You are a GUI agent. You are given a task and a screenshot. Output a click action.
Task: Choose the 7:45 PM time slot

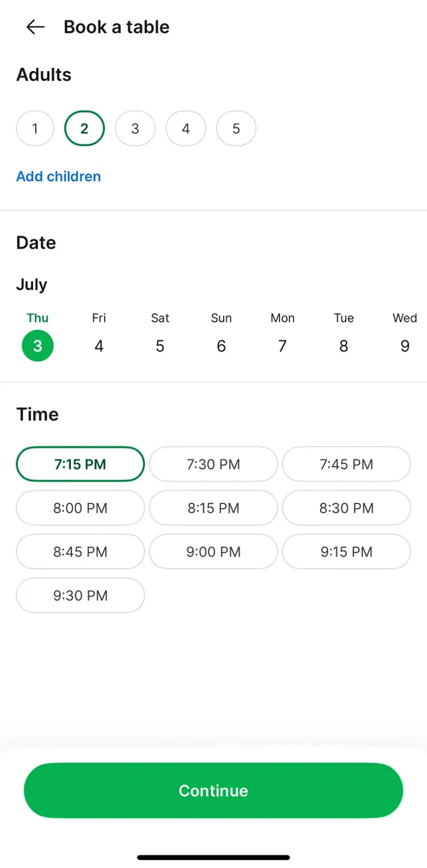346,464
